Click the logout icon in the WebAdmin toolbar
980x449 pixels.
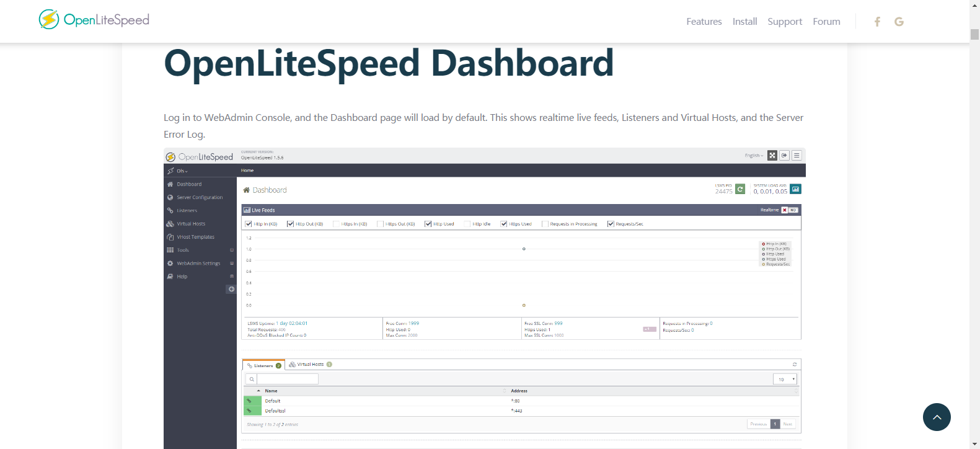pyautogui.click(x=785, y=156)
